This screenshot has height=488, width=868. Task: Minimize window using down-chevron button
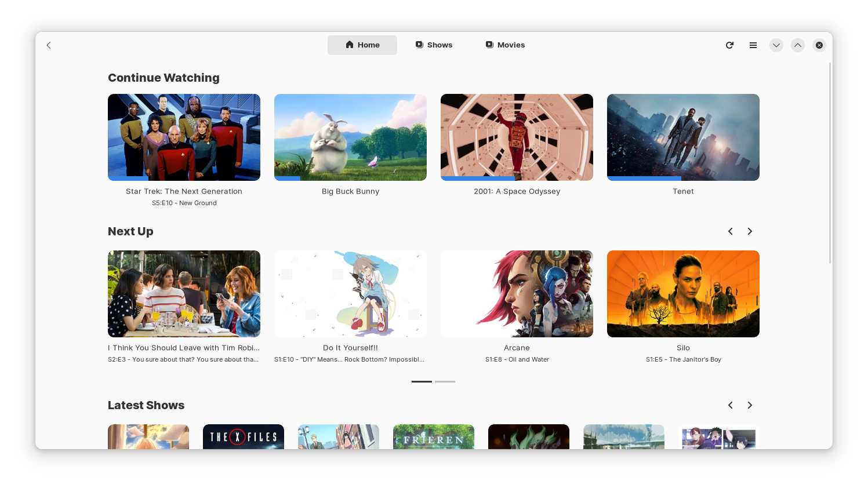point(776,45)
